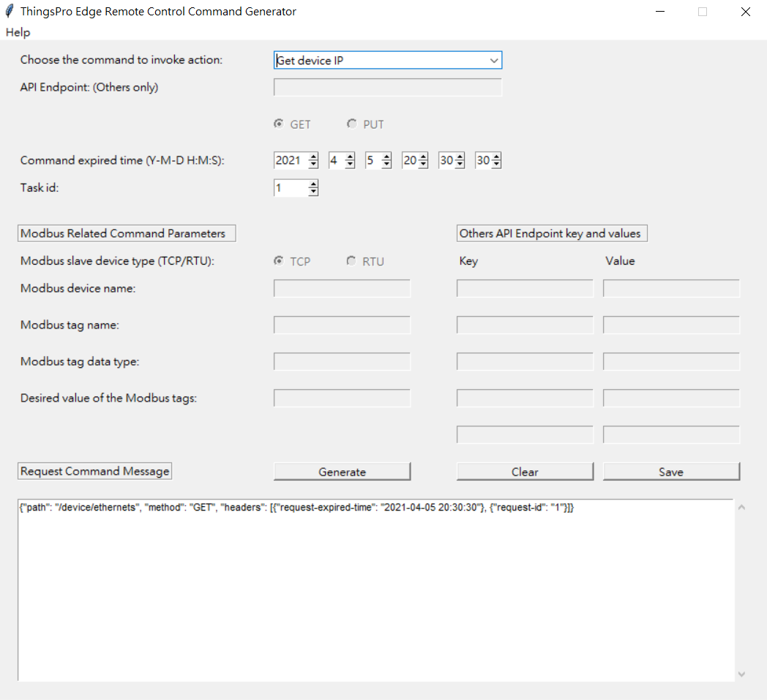Image resolution: width=767 pixels, height=700 pixels.
Task: Click the third Key input field
Action: coord(525,362)
